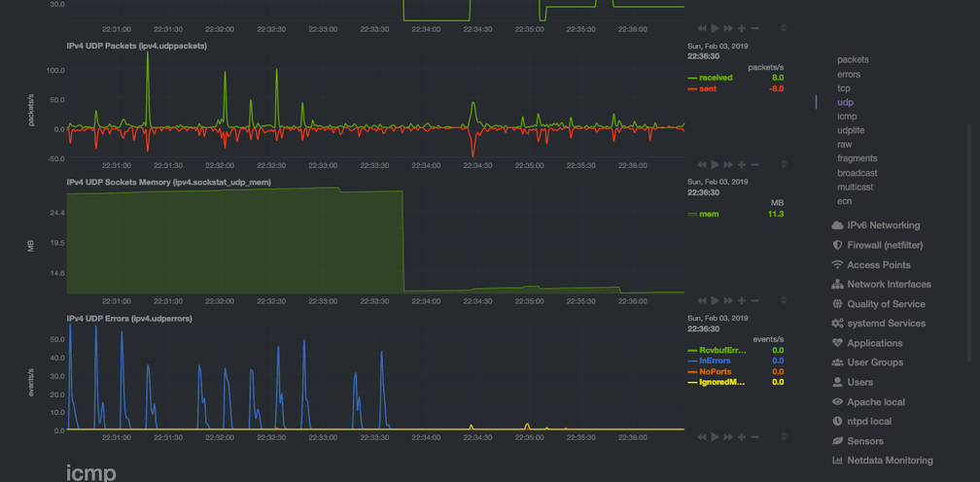The width and height of the screenshot is (980, 482).
Task: Click the resize handle of IPv4 UDP Errors chart
Action: click(784, 437)
